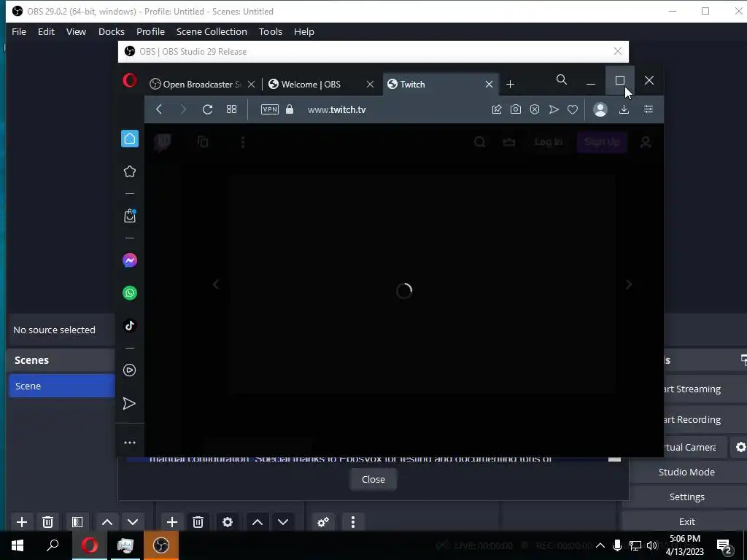Close the Open Broadcaster tab
The width and height of the screenshot is (747, 560).
(252, 85)
